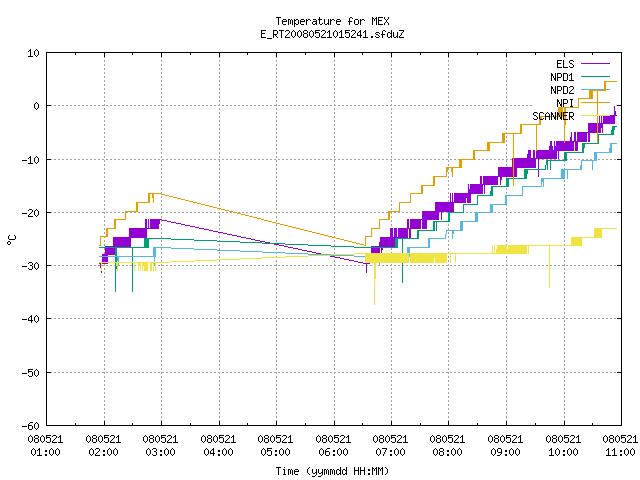Click the y-axis label -40
The image size is (640, 480).
tap(31, 319)
